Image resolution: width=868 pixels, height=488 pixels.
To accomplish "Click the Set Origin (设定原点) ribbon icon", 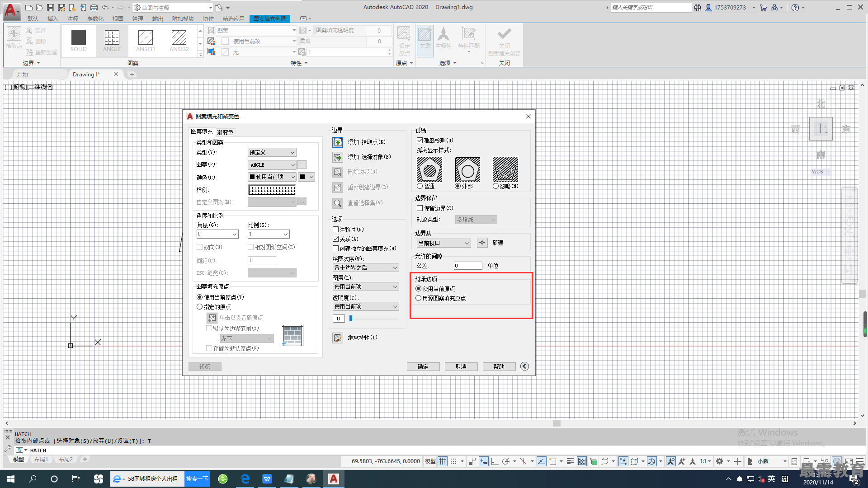I will (404, 41).
